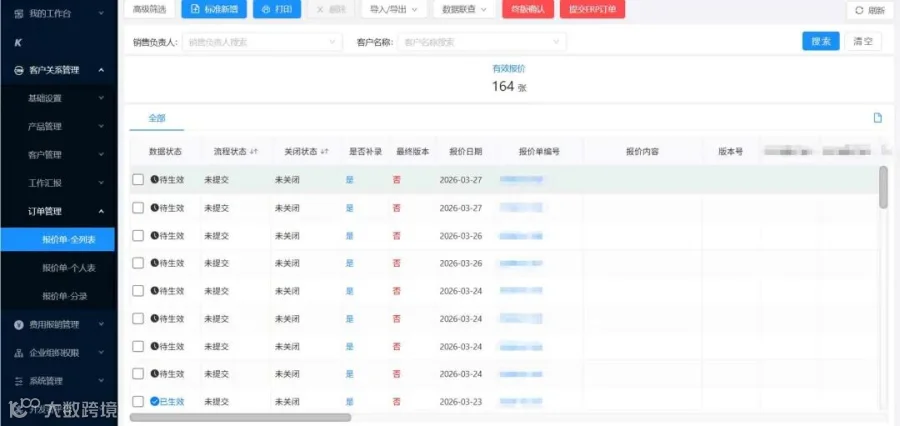
Task: Click the 终版确认 red button
Action: (x=528, y=9)
